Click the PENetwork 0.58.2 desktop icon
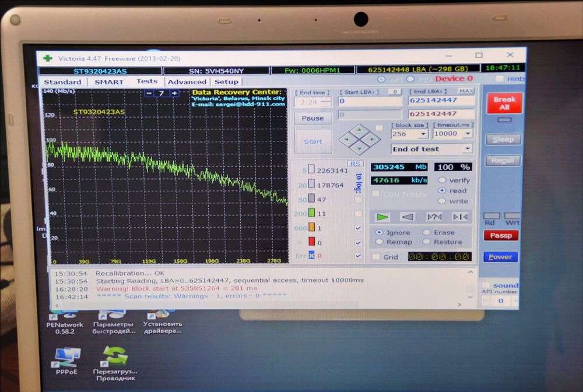 tap(65, 323)
